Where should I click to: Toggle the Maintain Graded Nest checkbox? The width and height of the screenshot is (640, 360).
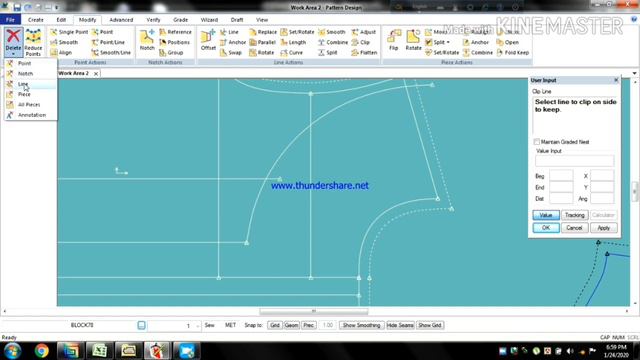click(x=536, y=142)
